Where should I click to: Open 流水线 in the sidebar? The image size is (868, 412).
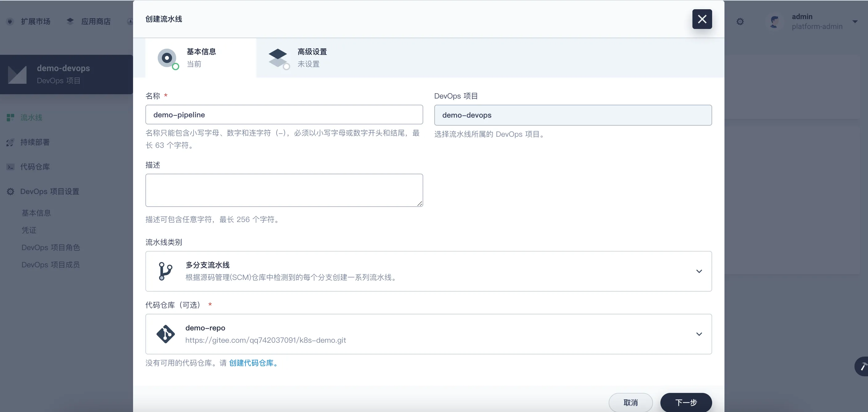click(x=31, y=118)
